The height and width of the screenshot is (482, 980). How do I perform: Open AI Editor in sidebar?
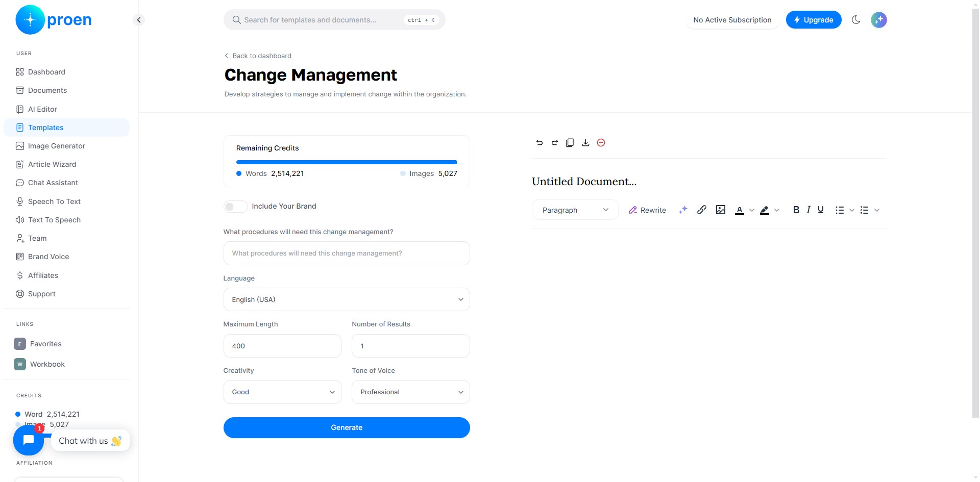pos(67,109)
